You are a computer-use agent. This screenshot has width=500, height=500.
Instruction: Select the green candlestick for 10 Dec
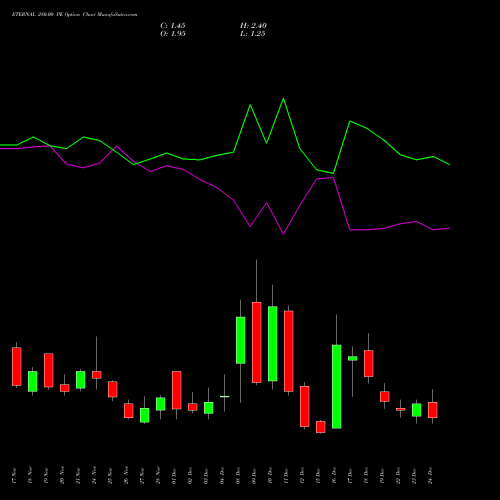coord(273,344)
